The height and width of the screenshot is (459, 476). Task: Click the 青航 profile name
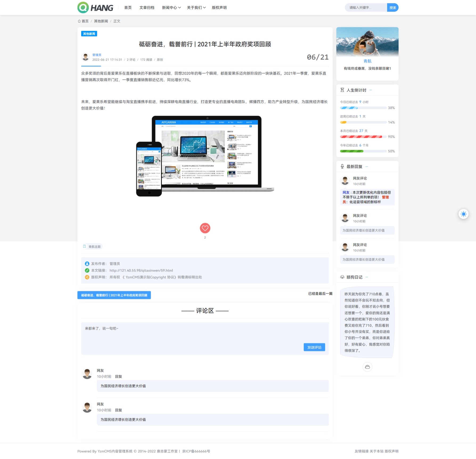[x=367, y=61]
